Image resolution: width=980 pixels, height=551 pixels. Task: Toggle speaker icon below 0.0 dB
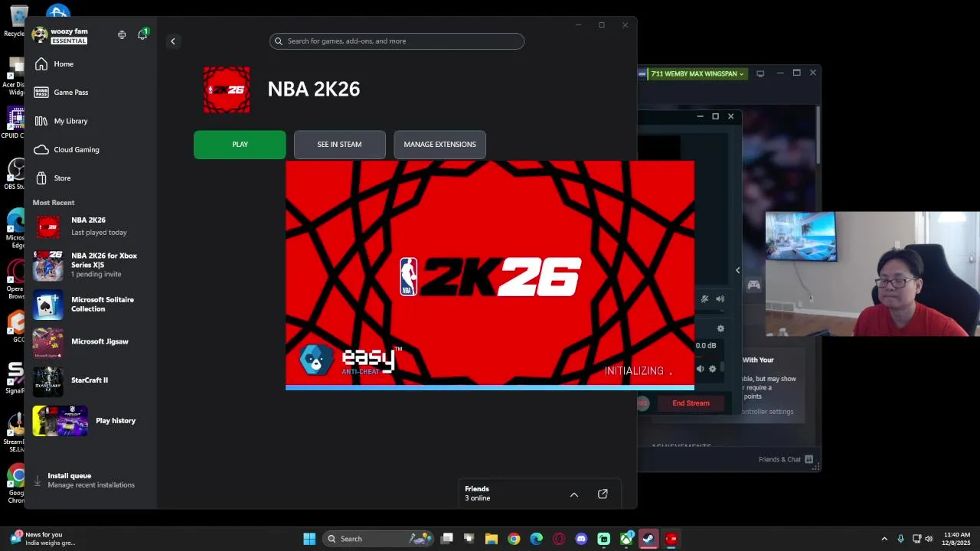pyautogui.click(x=700, y=369)
